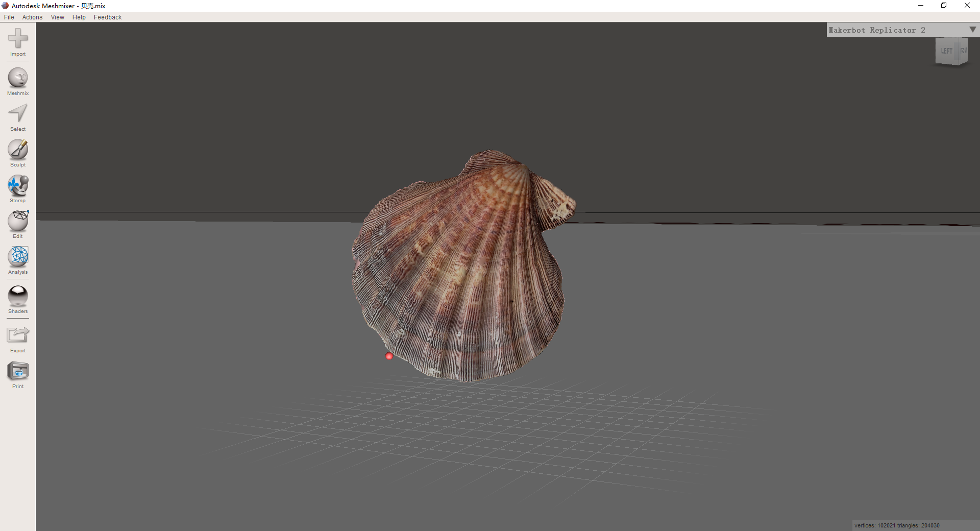
Task: Open the printer selection dropdown arrow
Action: 972,30
